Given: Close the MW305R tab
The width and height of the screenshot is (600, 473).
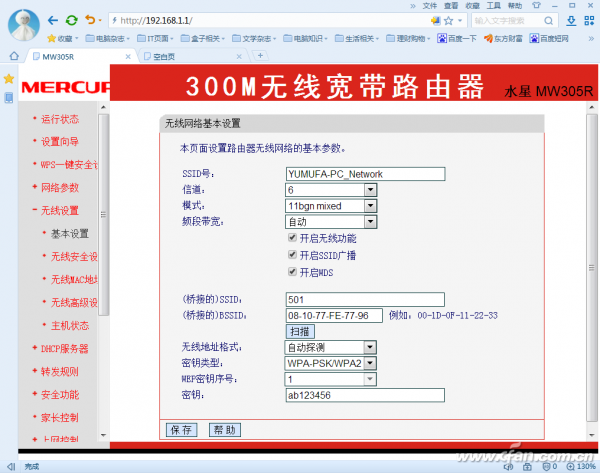Looking at the screenshot, I should [128, 57].
